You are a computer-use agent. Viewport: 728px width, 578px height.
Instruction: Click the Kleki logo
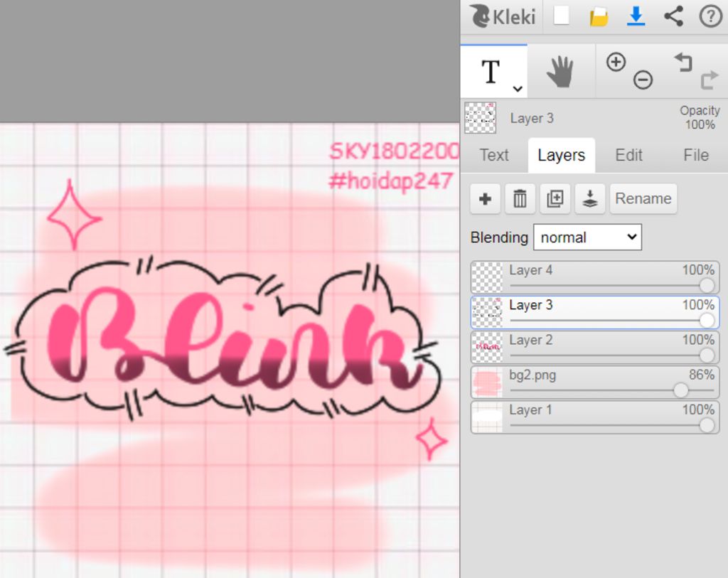503,16
